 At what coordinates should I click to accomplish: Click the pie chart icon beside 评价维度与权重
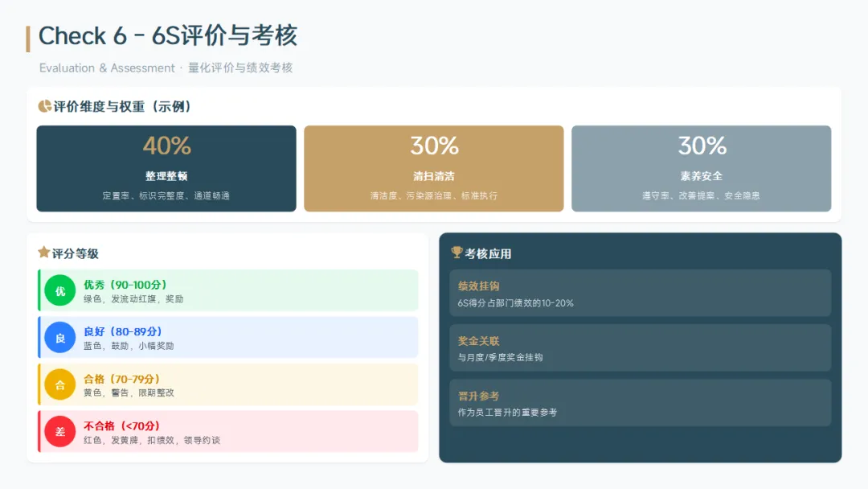[x=44, y=106]
